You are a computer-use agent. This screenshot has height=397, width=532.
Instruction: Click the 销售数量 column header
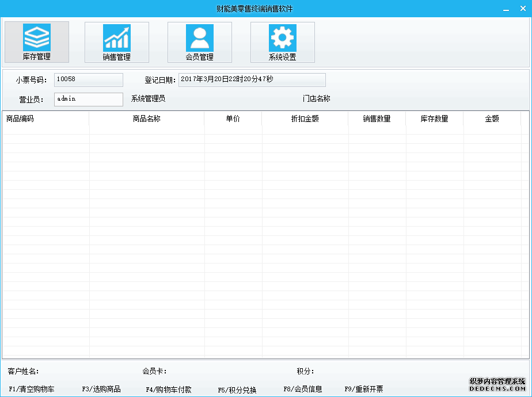click(x=377, y=119)
